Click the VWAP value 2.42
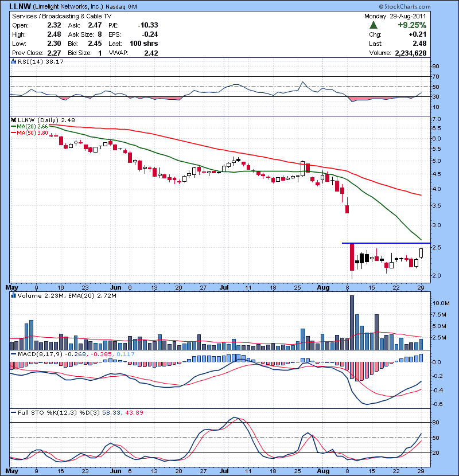459x476 pixels. pos(151,53)
